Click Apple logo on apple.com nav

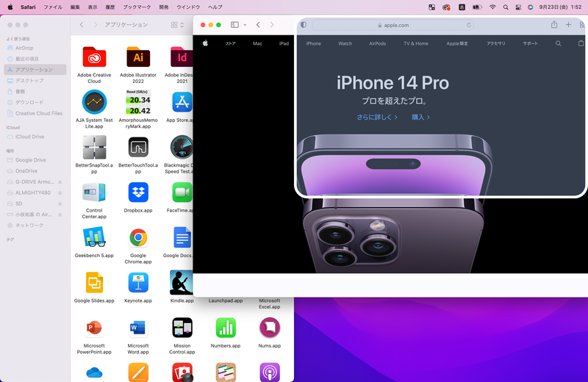click(205, 43)
